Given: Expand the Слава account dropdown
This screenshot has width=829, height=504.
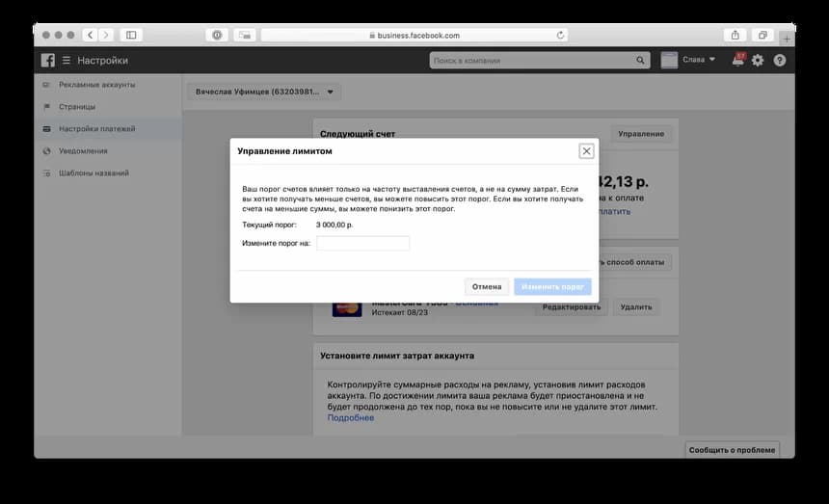Looking at the screenshot, I should pyautogui.click(x=699, y=60).
